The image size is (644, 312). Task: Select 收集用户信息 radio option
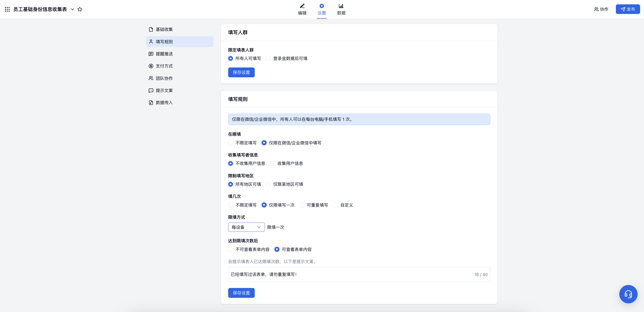pos(273,163)
